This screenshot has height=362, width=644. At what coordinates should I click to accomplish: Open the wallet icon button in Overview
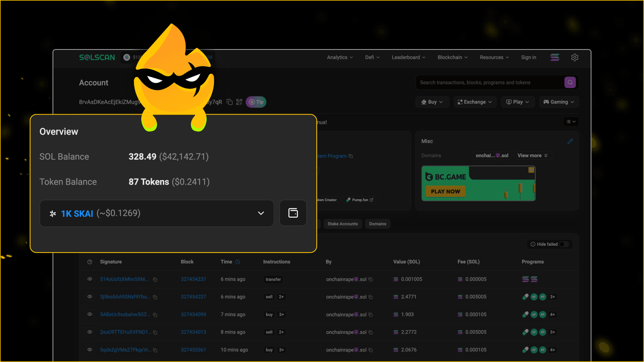[x=293, y=213]
